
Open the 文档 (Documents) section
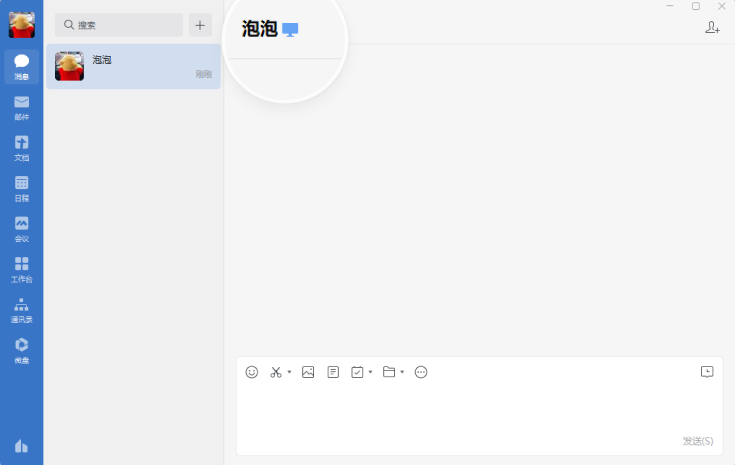[x=21, y=147]
